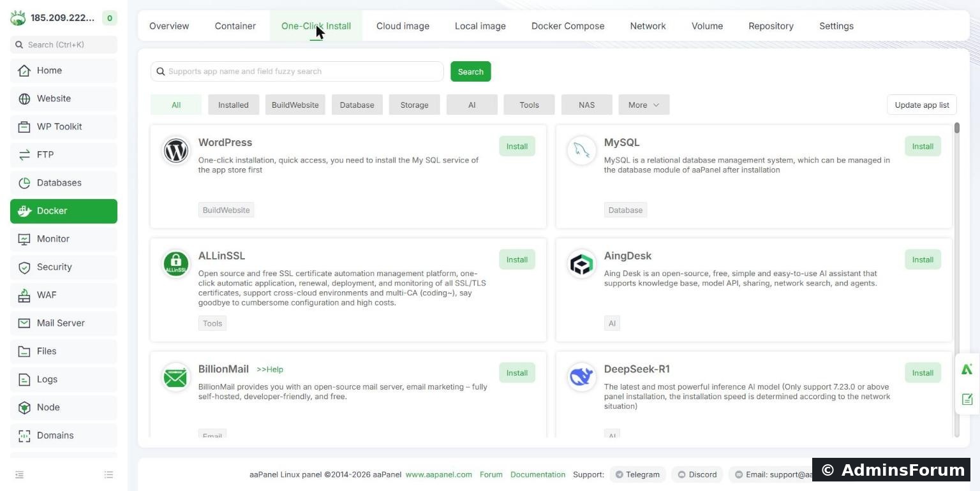The image size is (980, 491).
Task: Select the AI category filter
Action: (472, 105)
